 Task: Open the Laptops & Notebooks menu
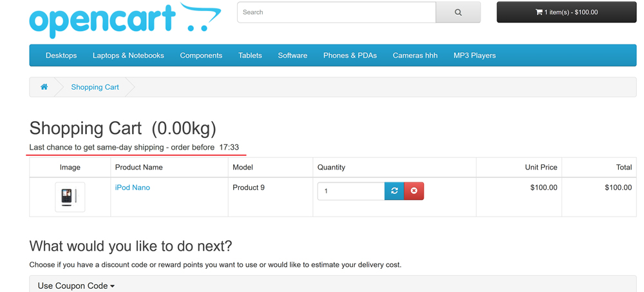coord(128,55)
